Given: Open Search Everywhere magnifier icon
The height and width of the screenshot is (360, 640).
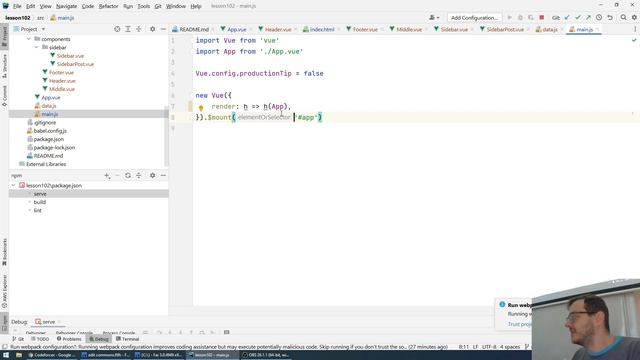Looking at the screenshot, I should [623, 18].
